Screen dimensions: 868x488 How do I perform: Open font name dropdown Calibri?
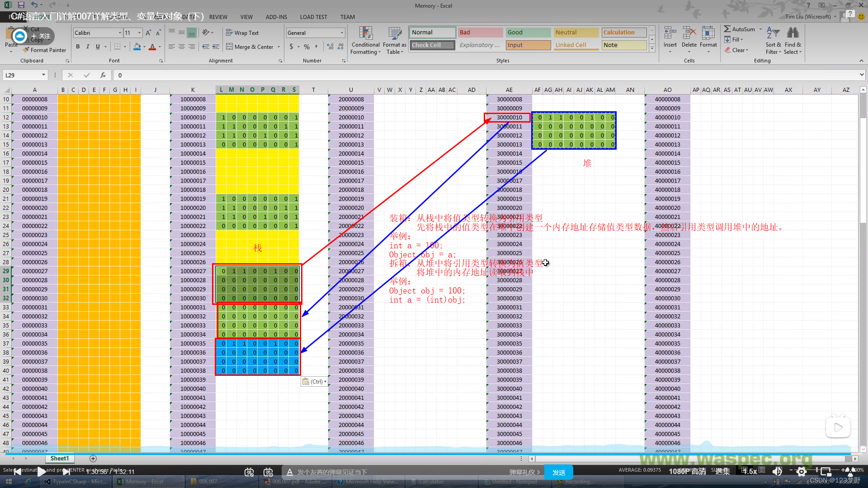pos(120,33)
